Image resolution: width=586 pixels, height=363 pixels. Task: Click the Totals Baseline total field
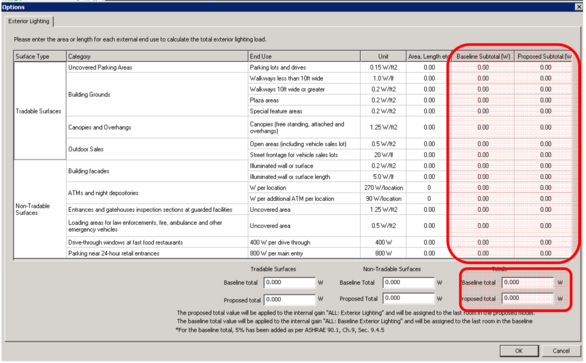click(527, 283)
